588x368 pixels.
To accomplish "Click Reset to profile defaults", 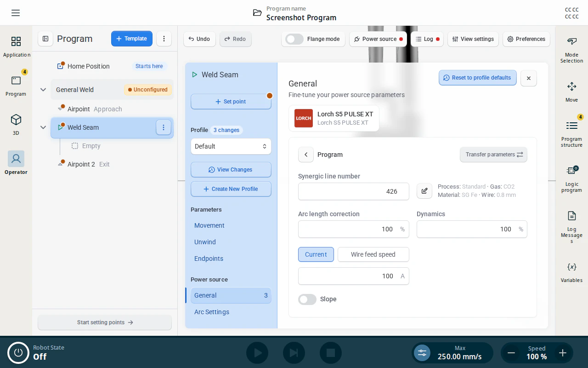I will coord(478,78).
